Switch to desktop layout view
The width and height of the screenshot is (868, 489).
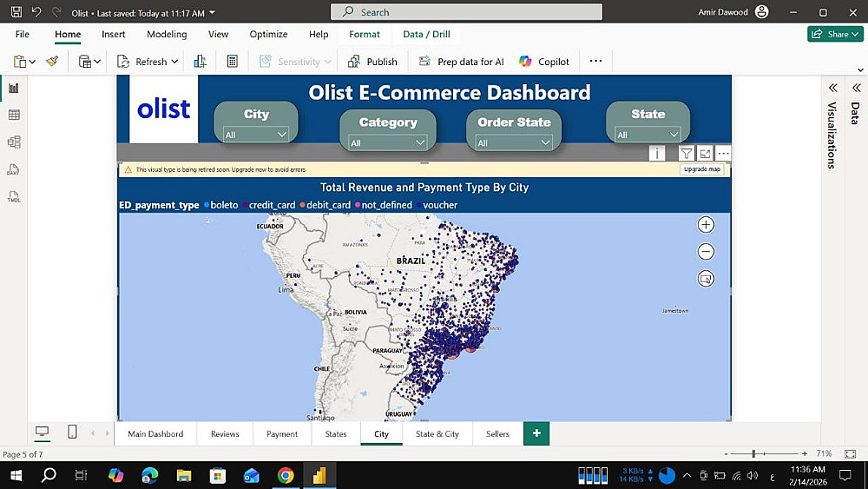42,432
